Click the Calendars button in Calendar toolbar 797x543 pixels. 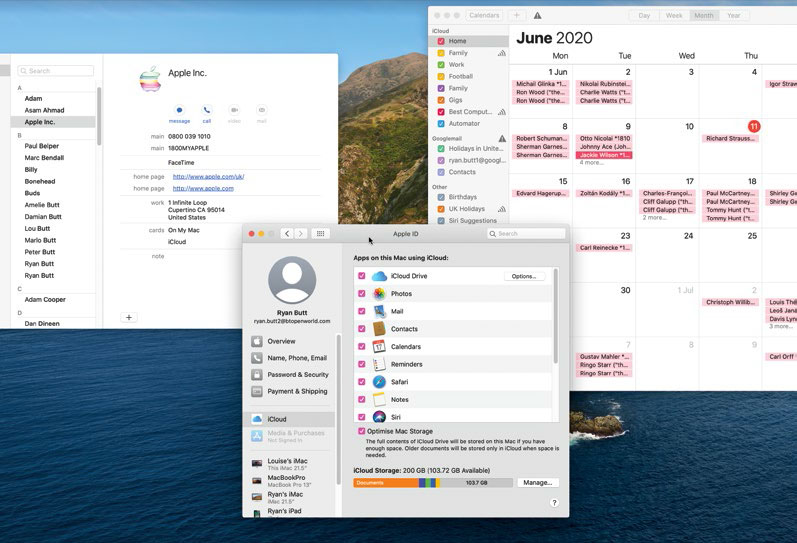[484, 15]
